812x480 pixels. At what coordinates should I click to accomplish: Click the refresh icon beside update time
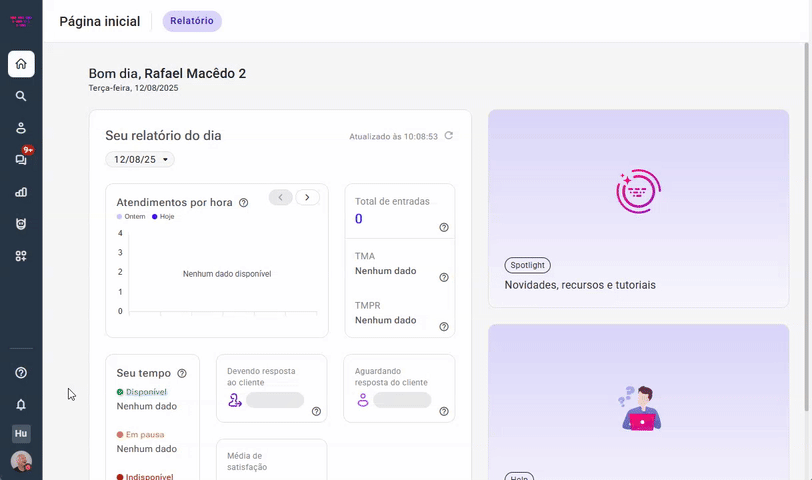[449, 136]
